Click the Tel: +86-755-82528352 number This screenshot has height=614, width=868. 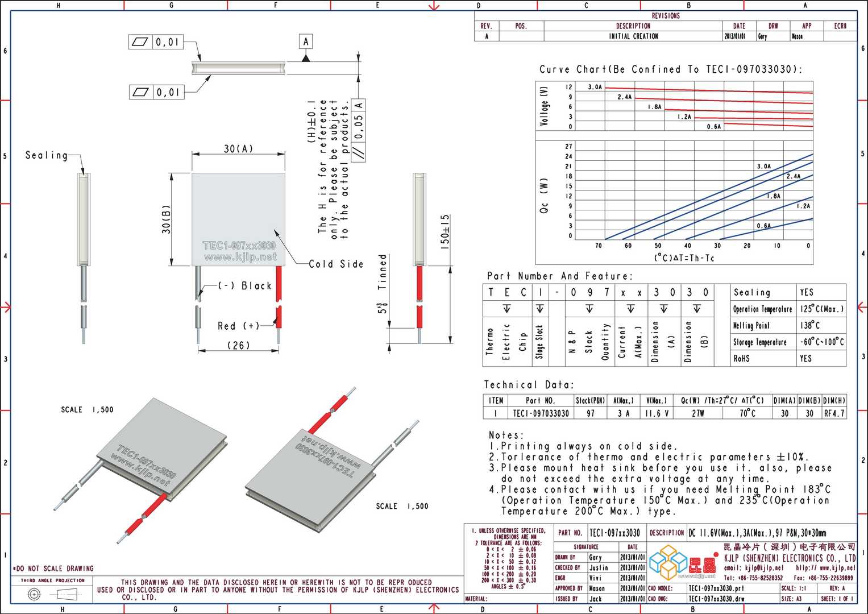coord(754,578)
